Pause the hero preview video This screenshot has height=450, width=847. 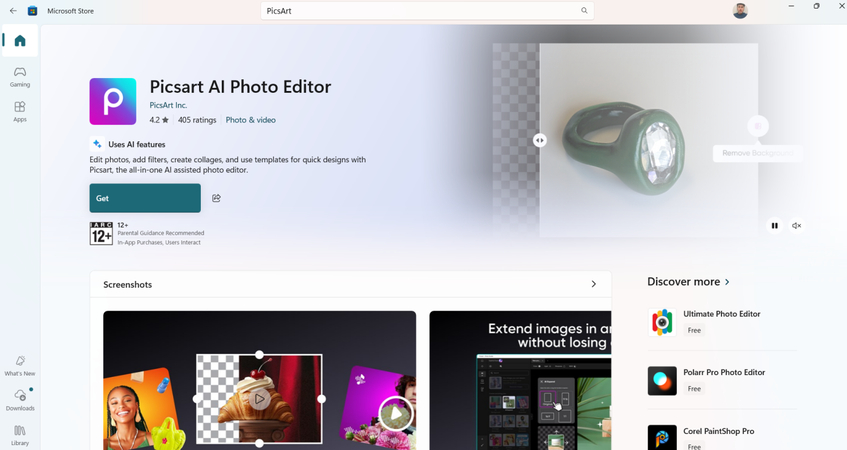tap(774, 226)
